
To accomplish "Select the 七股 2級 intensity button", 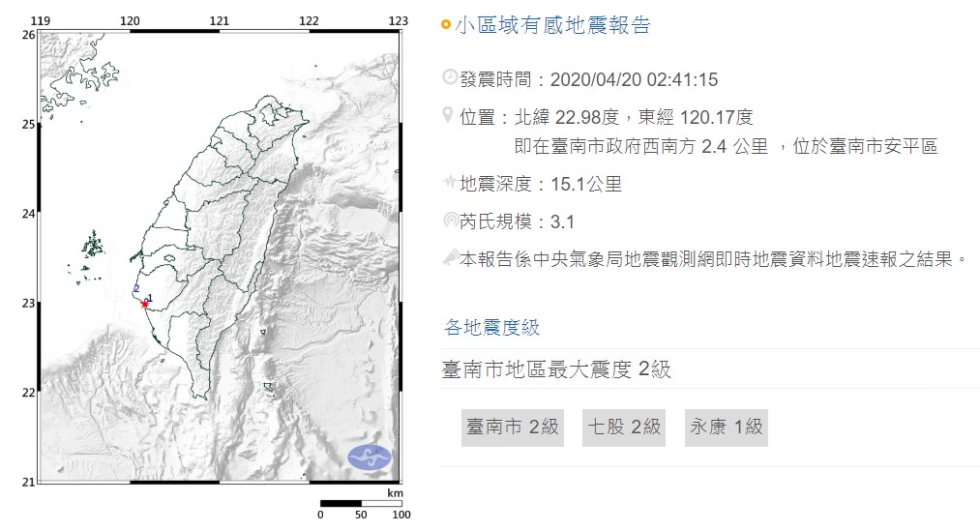I will pyautogui.click(x=624, y=428).
